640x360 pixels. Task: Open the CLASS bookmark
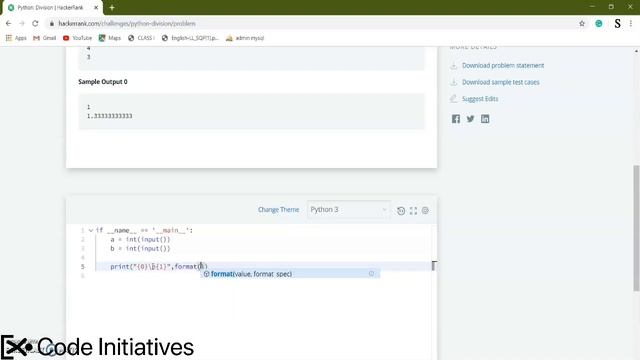pos(141,38)
